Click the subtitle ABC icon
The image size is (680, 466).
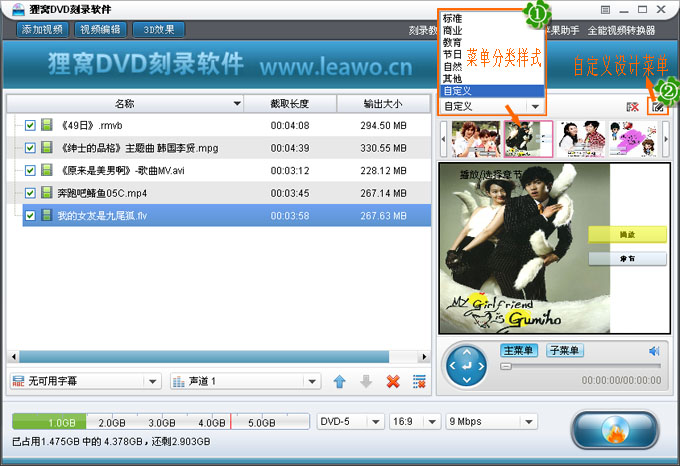pos(18,381)
